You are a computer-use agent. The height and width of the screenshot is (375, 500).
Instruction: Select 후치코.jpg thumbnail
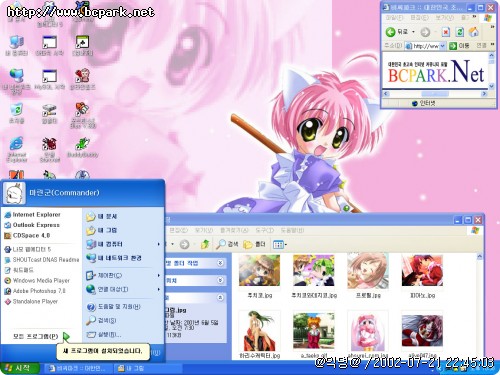(260, 271)
